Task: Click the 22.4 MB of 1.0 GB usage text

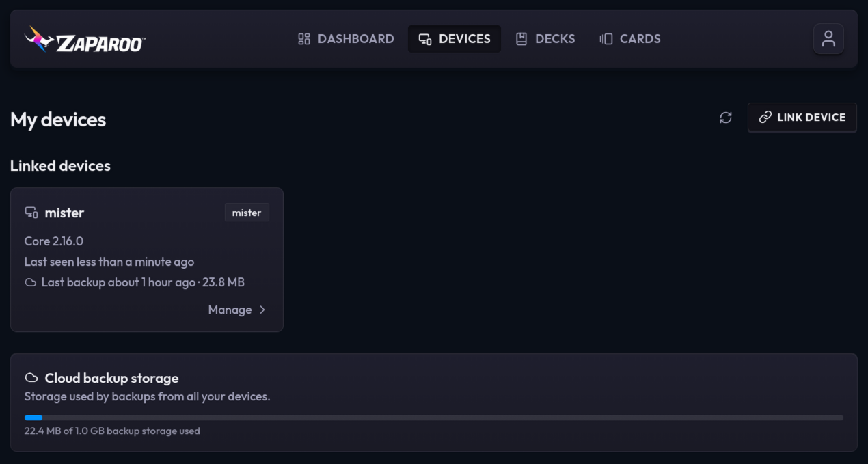Action: point(112,431)
